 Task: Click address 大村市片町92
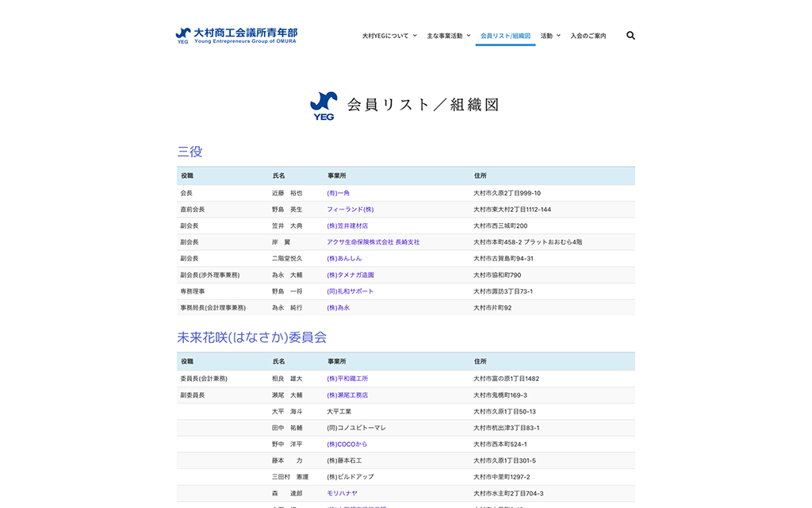click(492, 308)
